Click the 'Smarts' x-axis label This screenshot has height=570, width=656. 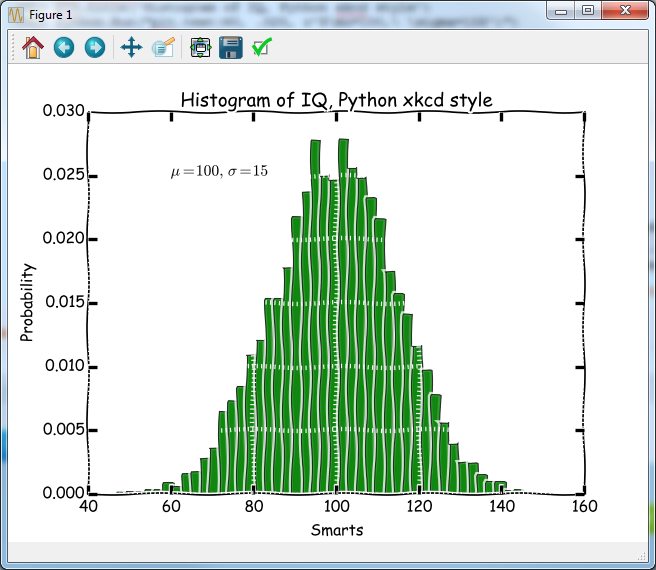[x=337, y=530]
